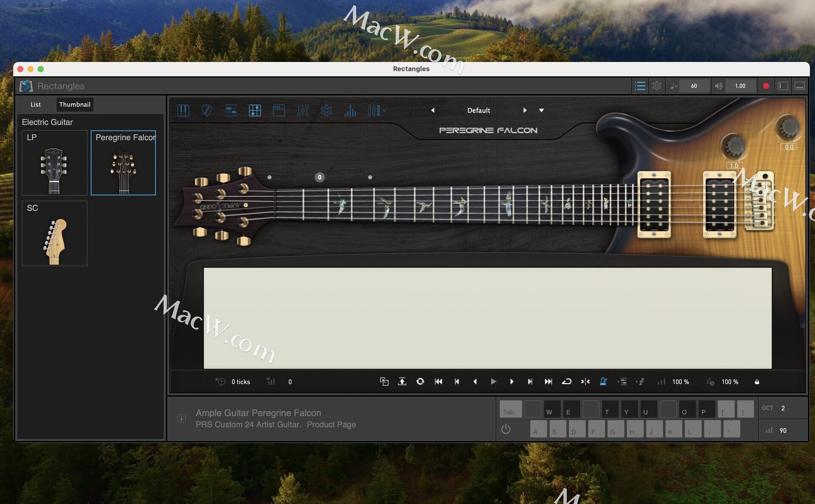Select the Peregrine Falcon guitar thumbnail
The height and width of the screenshot is (504, 815).
pos(123,163)
